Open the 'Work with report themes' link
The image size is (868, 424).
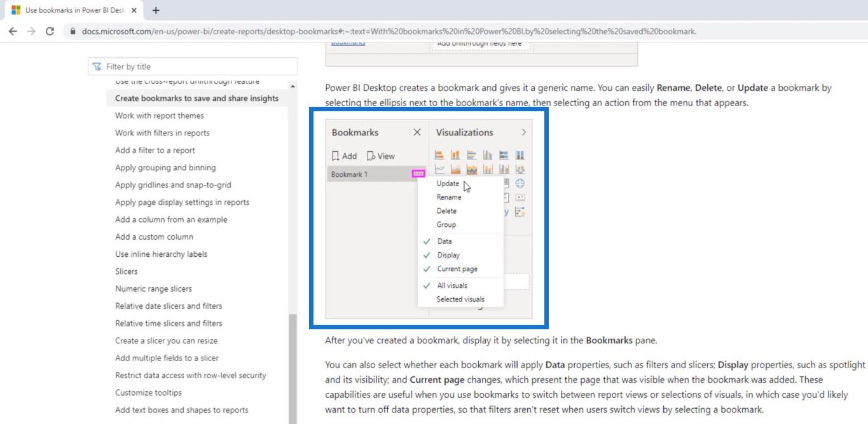[x=160, y=116]
